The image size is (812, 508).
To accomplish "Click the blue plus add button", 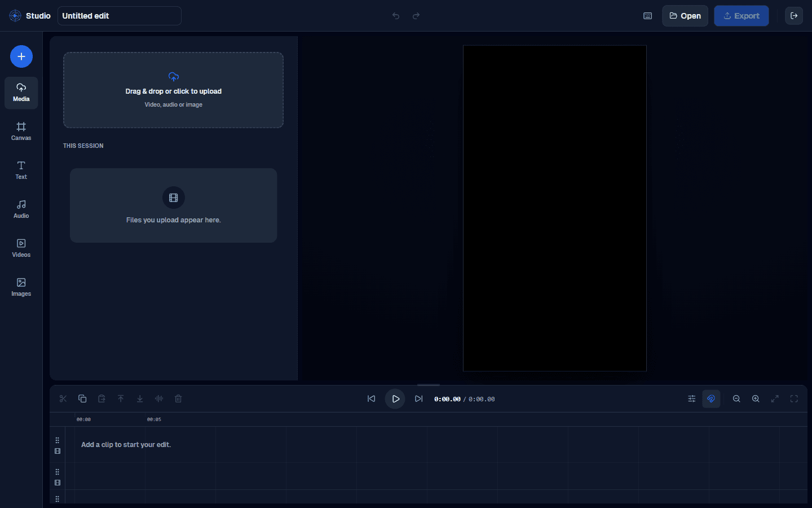I will pos(21,56).
